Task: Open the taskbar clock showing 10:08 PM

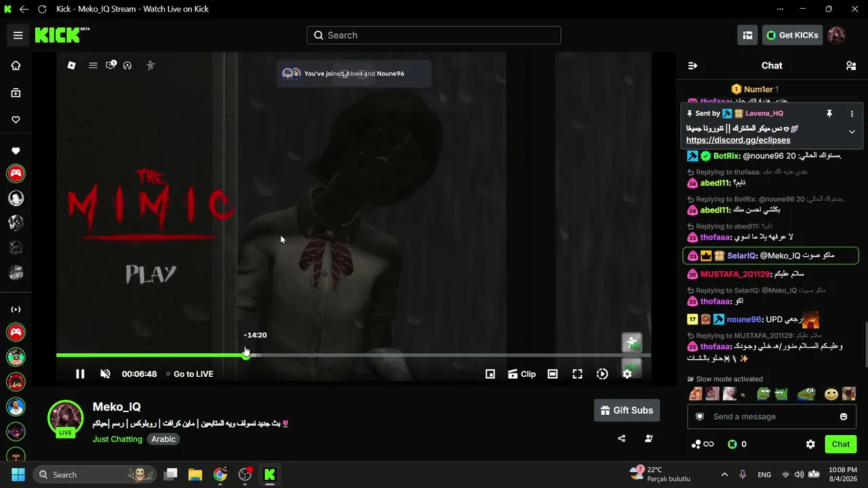Action: pos(843,474)
